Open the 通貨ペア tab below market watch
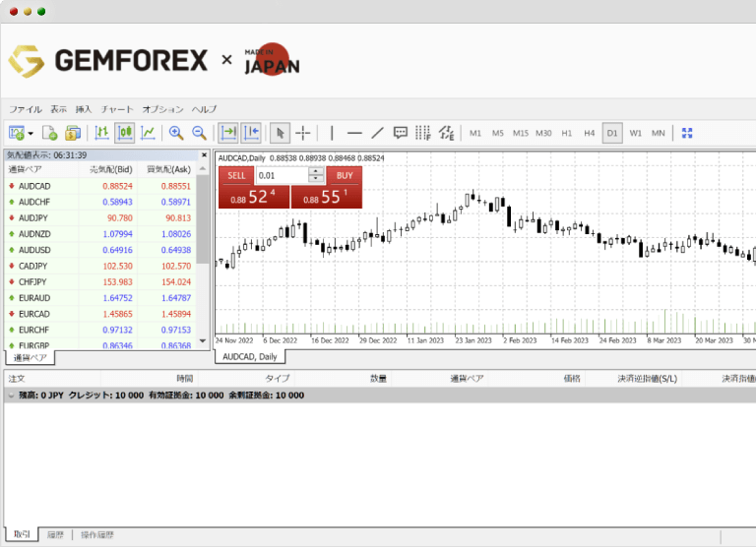 pos(30,357)
